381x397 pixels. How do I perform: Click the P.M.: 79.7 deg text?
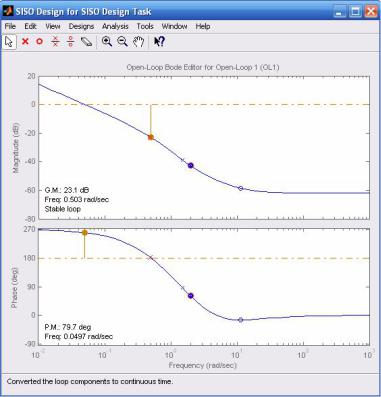tap(68, 327)
